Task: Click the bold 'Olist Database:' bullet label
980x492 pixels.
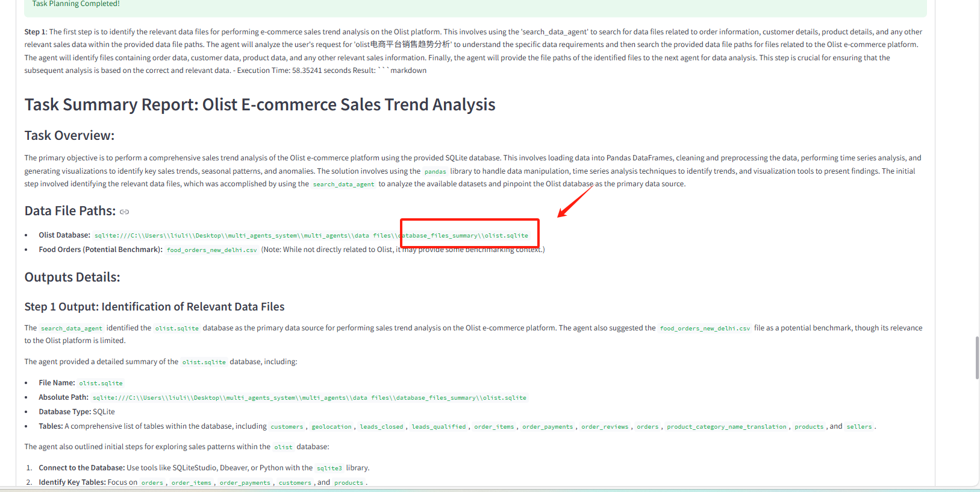Action: [x=64, y=235]
